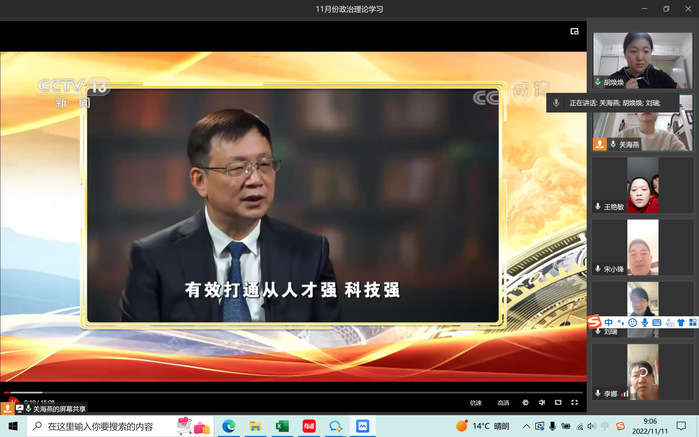Enter fullscreen from video player controls
Screen dimensions: 699x437
574,402
